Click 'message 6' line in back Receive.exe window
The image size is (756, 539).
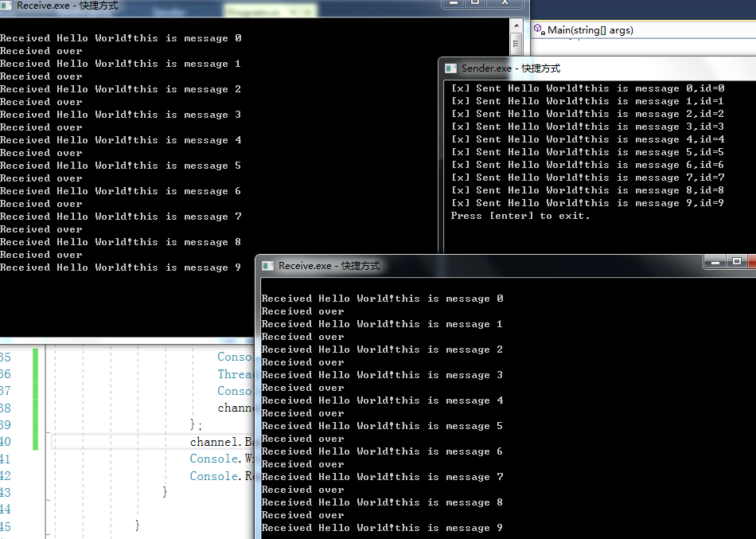click(x=120, y=191)
